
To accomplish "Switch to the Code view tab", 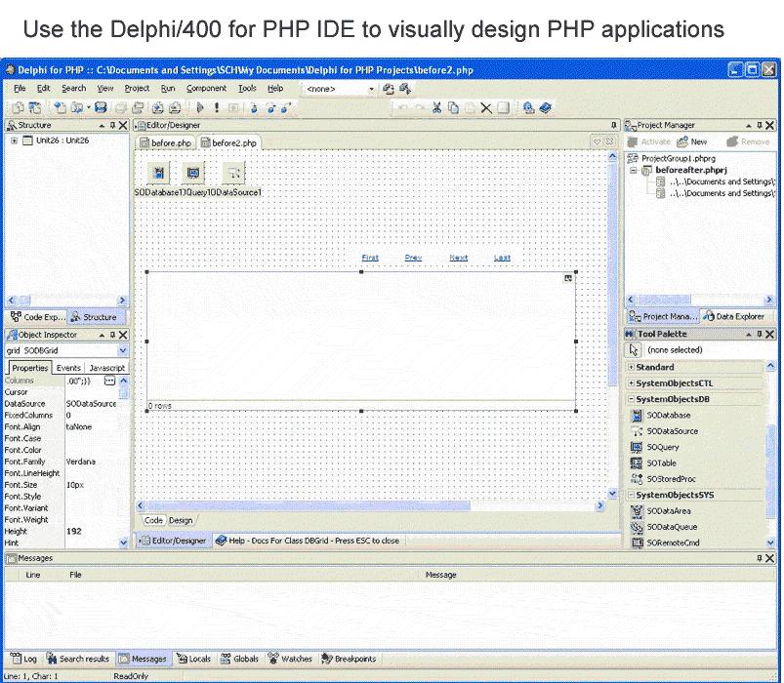I will click(153, 520).
